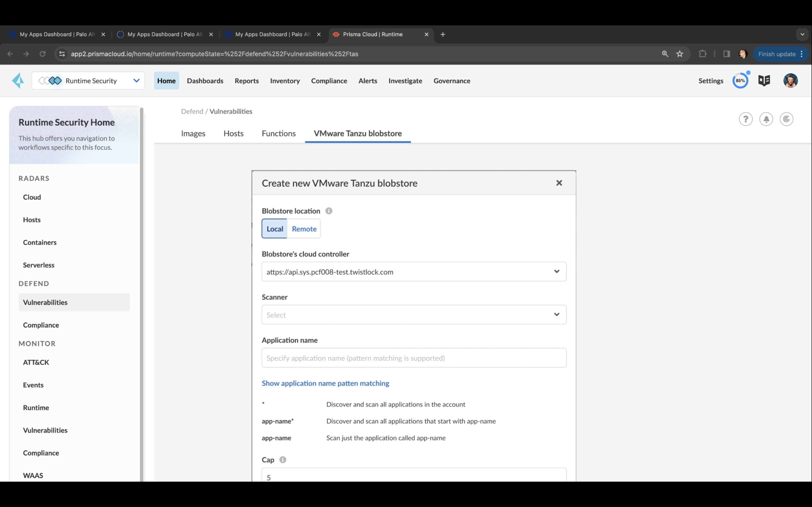The height and width of the screenshot is (507, 812).
Task: Expand the Scanner selection dropdown
Action: (556, 314)
